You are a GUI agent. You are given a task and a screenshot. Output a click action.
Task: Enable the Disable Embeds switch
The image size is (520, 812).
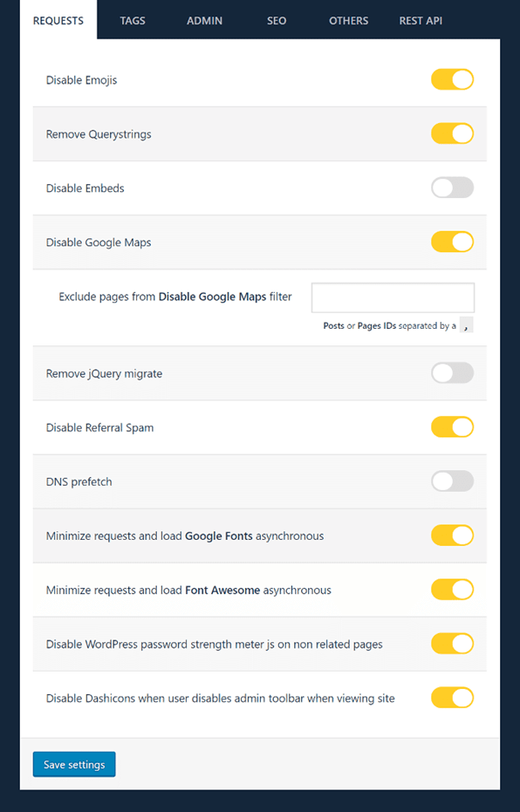(452, 188)
